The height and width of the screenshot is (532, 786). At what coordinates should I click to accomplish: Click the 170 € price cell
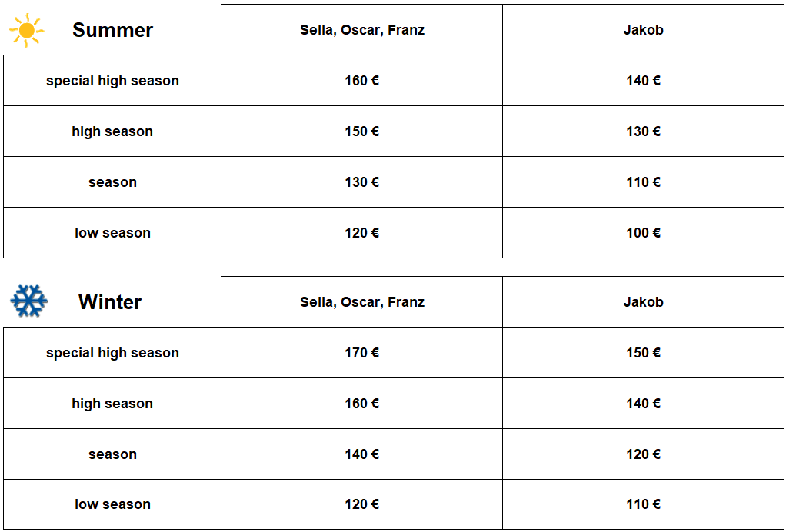362,353
